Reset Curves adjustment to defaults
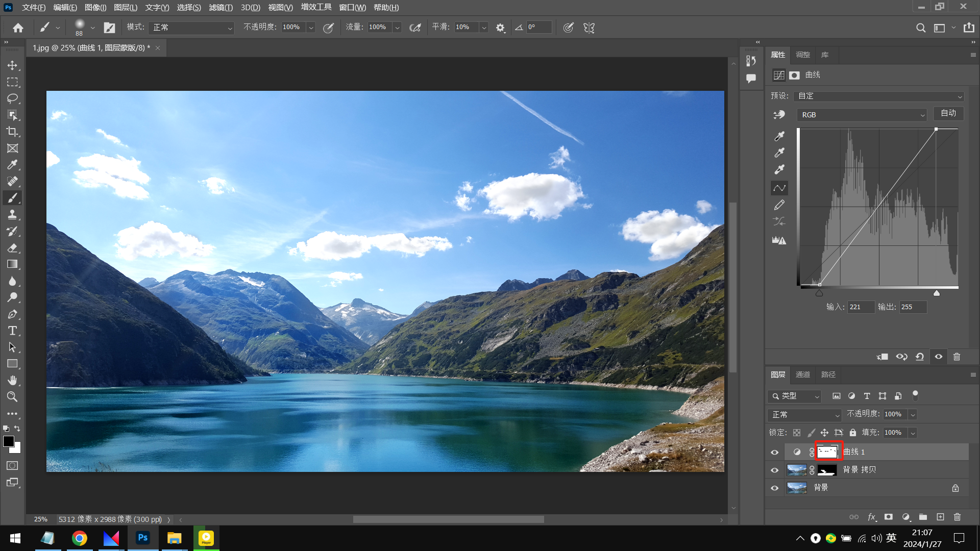Viewport: 980px width, 551px height. click(920, 357)
